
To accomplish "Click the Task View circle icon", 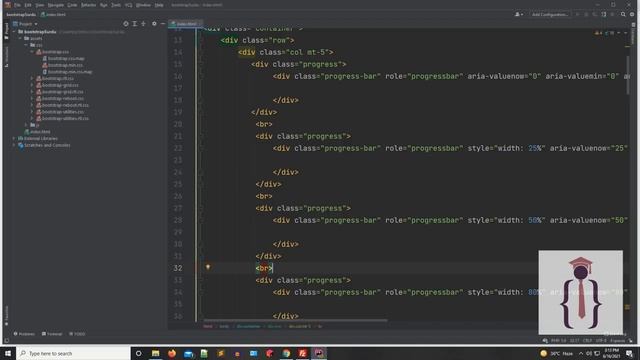I will 138,353.
